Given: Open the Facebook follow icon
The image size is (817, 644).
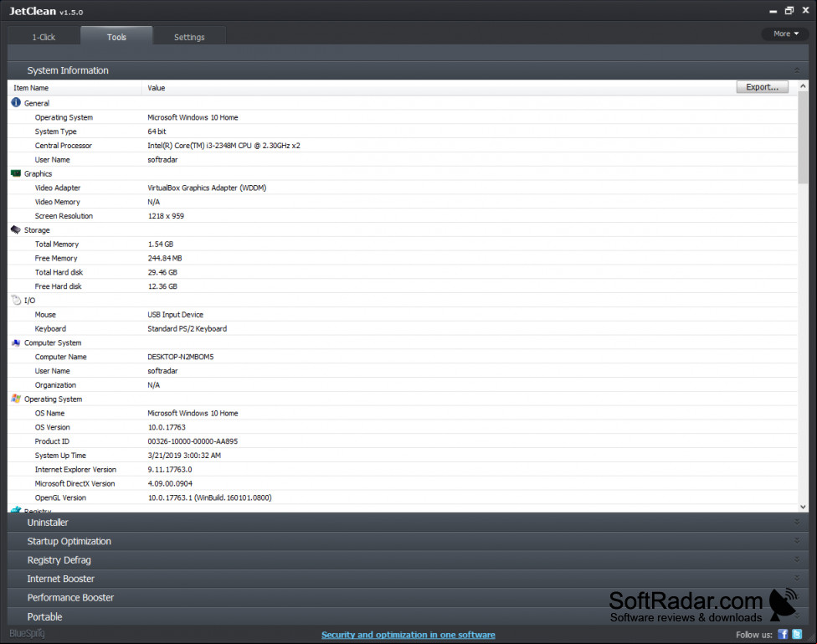Looking at the screenshot, I should coord(783,634).
